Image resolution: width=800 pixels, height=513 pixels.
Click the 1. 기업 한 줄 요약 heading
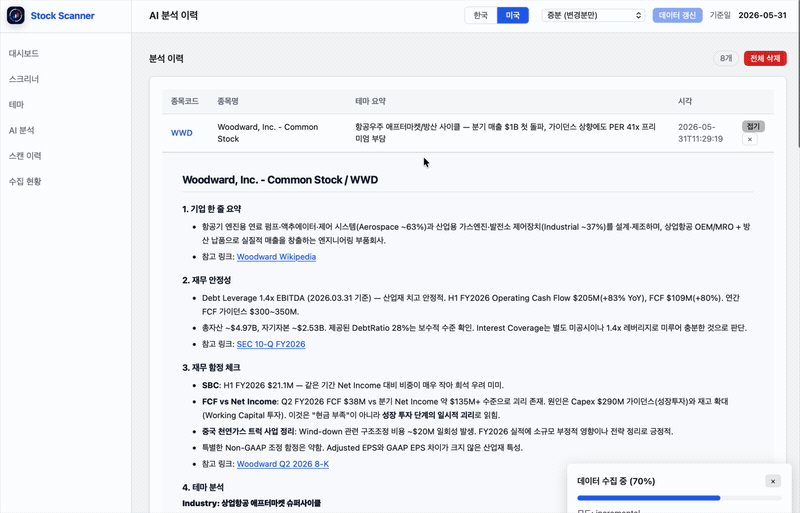(x=212, y=209)
